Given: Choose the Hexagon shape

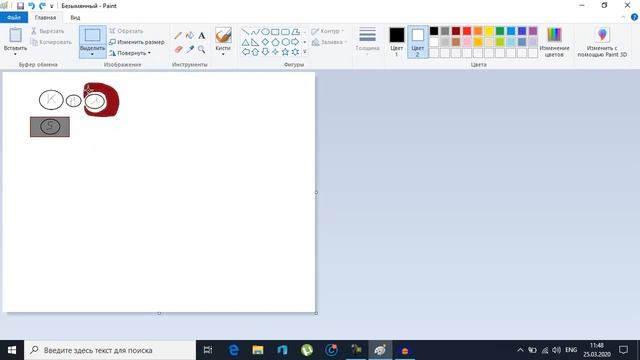Looking at the screenshot, I should pyautogui.click(x=285, y=42).
